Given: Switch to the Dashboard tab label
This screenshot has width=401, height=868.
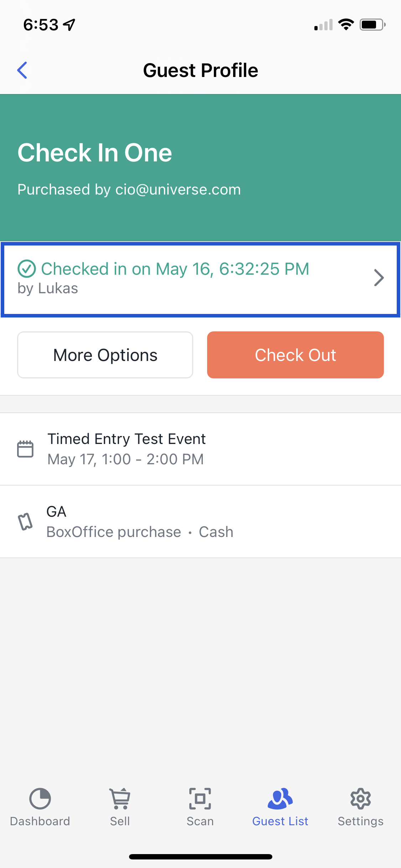Looking at the screenshot, I should tap(40, 821).
